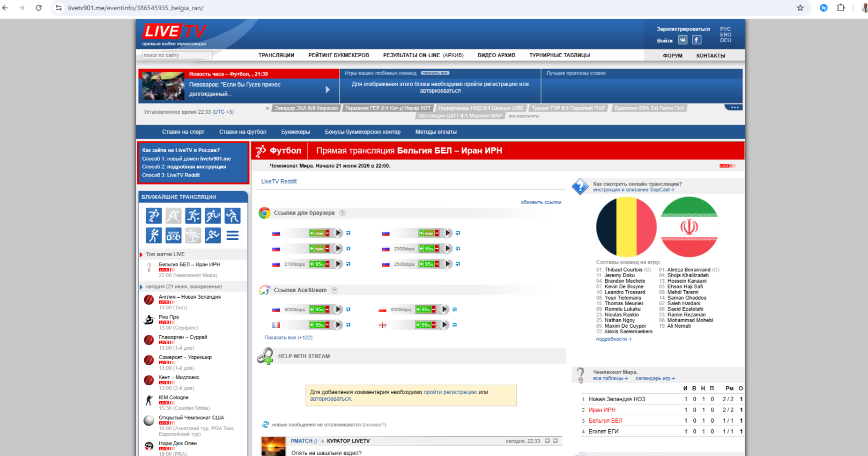
Task: Open 'календарь игр' schedule link
Action: (655, 378)
